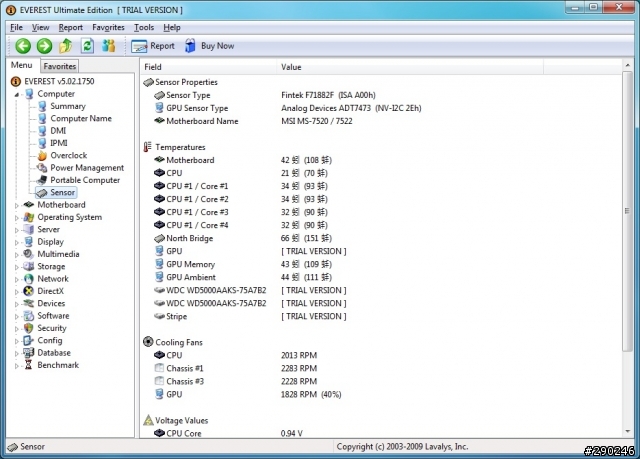Click the DirectX X icon

tap(28, 291)
